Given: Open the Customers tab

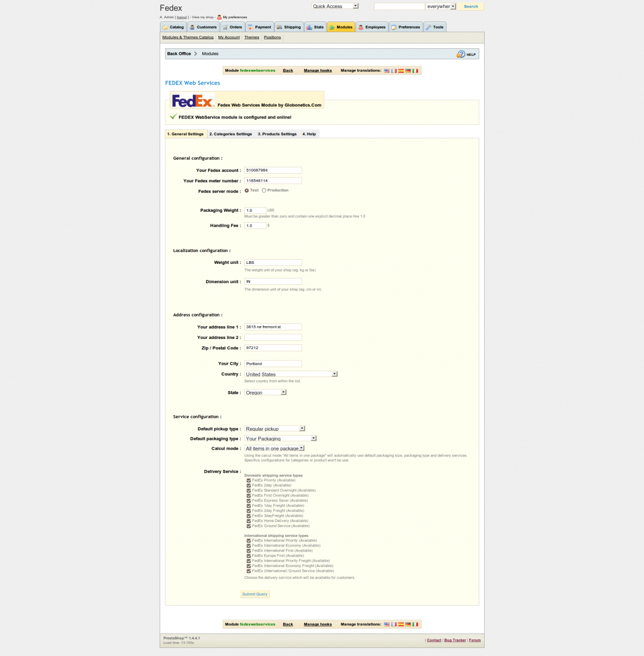Looking at the screenshot, I should point(203,27).
